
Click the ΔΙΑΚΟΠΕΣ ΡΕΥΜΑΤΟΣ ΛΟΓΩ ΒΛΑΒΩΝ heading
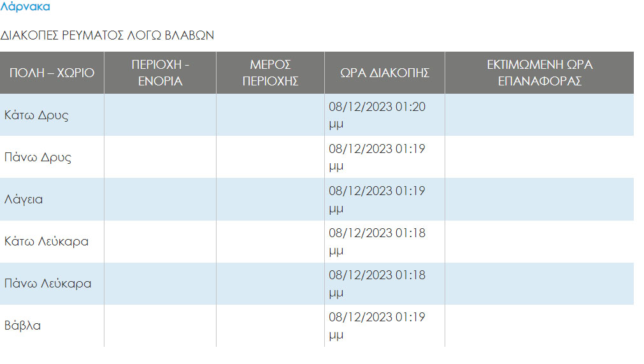click(x=107, y=35)
